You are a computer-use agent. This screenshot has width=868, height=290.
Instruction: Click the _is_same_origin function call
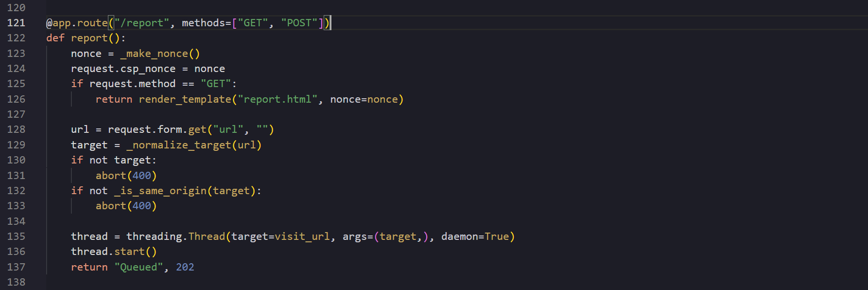[x=160, y=191]
